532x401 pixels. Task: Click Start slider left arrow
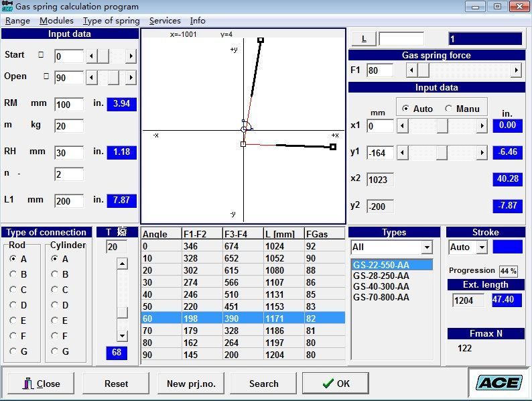pos(92,56)
